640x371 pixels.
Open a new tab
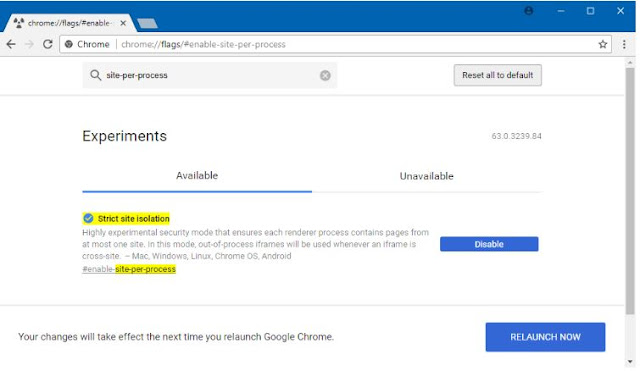147,24
